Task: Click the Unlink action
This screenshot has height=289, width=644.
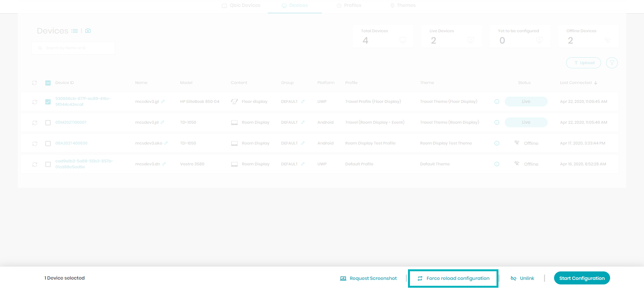Action: click(x=522, y=278)
